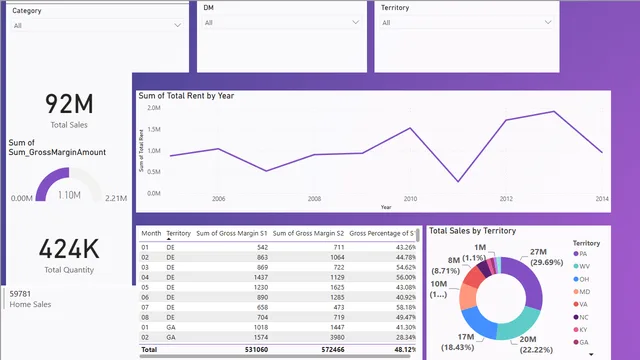640x360 pixels.
Task: Select MD orange legend swatch
Action: (576, 292)
